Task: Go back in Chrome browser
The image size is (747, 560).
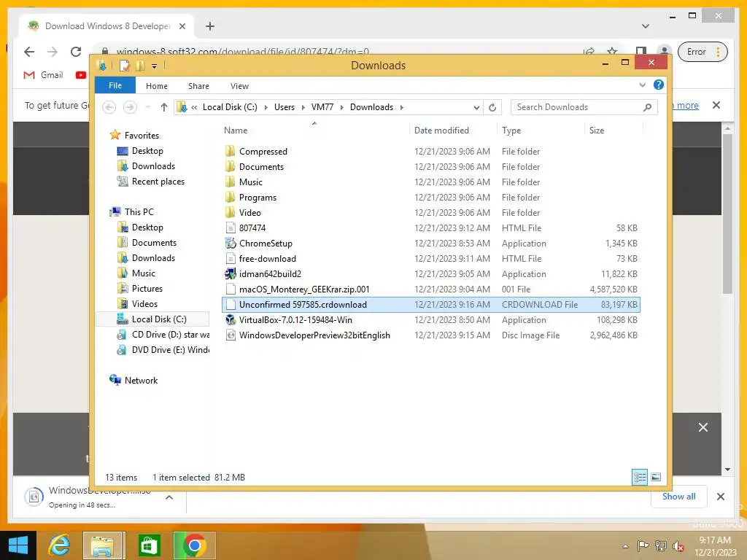Action: [x=29, y=52]
